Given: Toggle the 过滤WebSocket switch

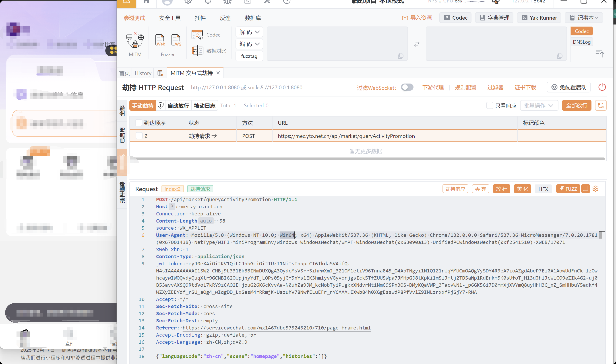Looking at the screenshot, I should 407,87.
